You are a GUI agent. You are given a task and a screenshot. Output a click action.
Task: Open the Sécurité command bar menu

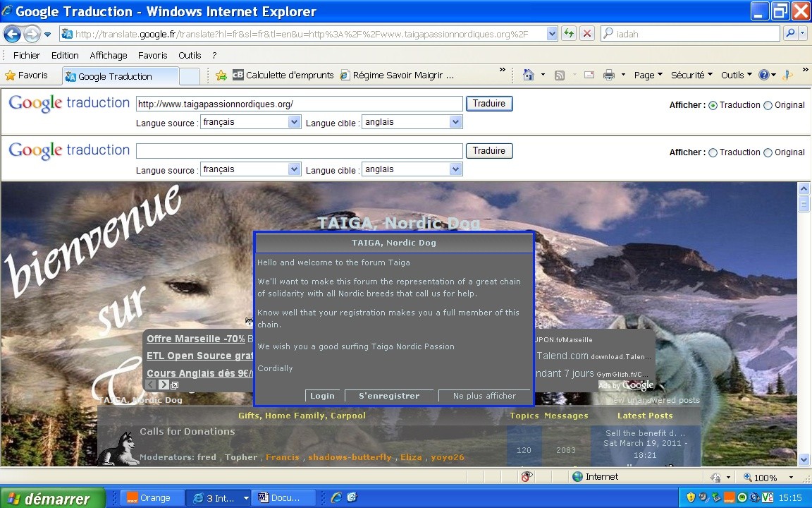click(691, 75)
